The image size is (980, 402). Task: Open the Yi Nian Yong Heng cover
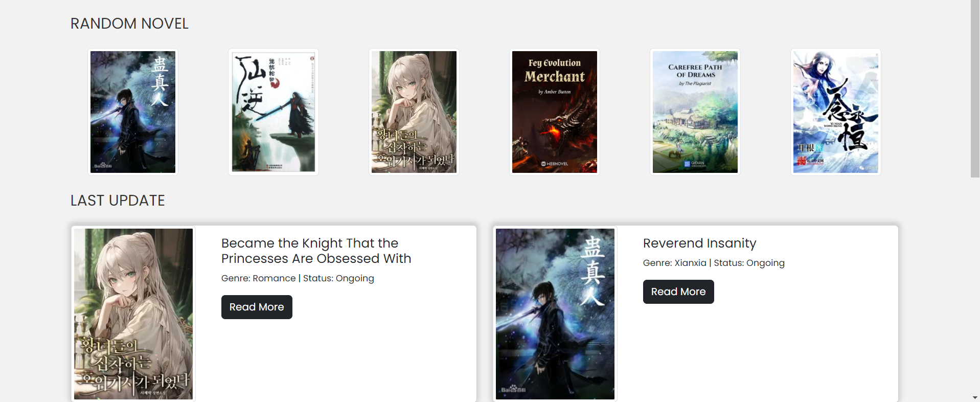[836, 112]
